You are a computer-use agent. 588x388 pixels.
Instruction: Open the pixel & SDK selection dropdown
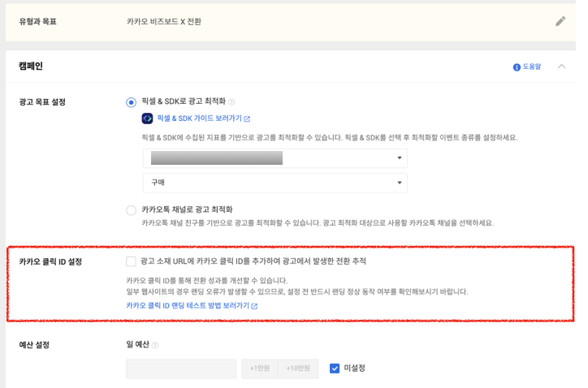point(275,158)
